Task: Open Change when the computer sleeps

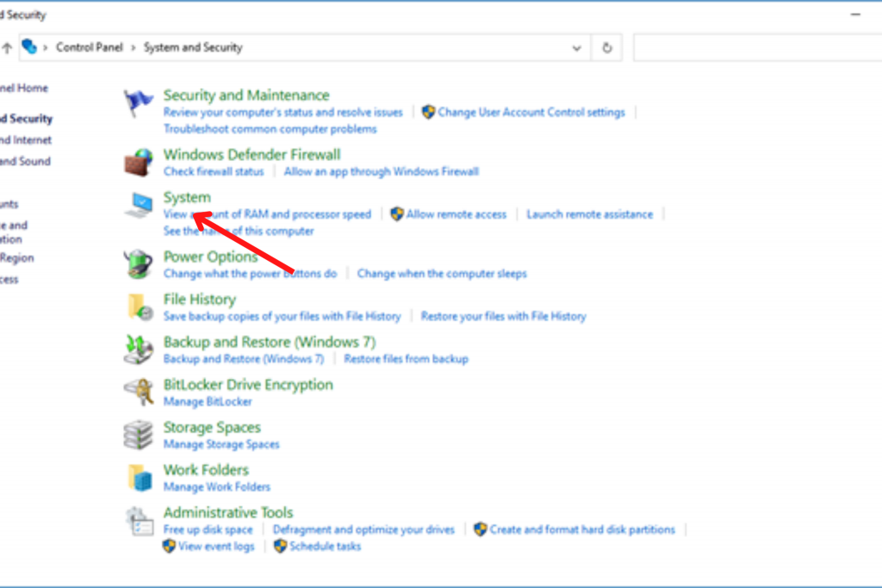Action: [442, 273]
